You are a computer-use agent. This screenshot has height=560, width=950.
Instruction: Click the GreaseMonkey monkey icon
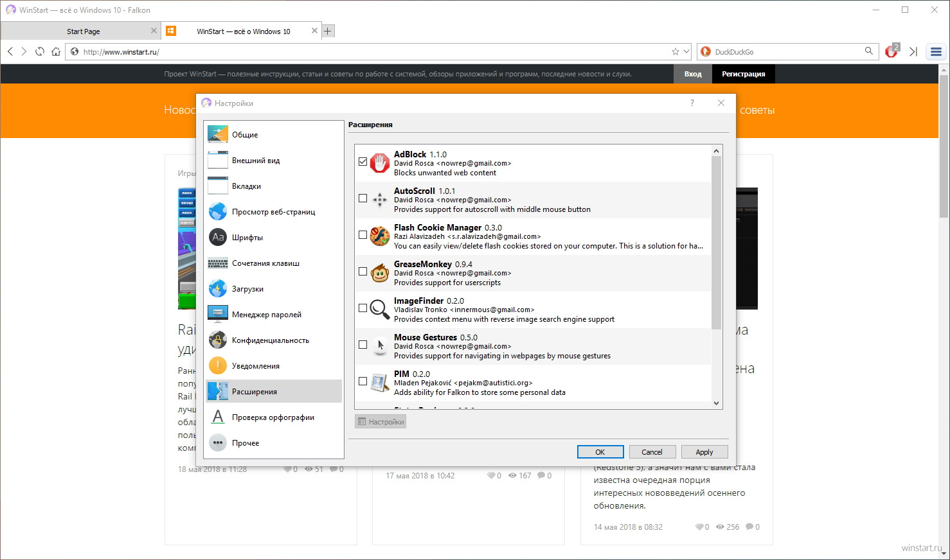point(380,273)
